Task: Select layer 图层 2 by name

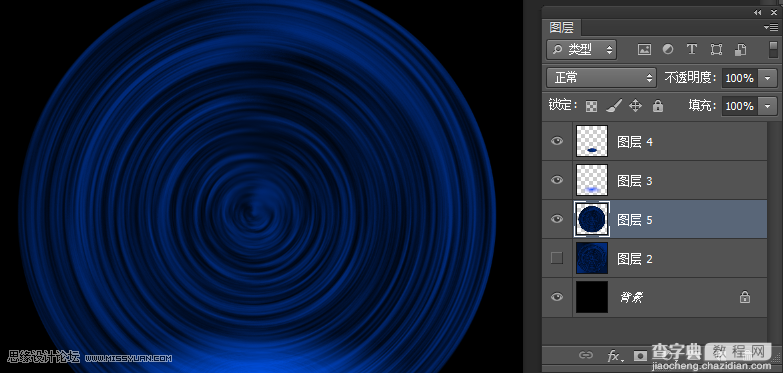Action: pos(635,259)
